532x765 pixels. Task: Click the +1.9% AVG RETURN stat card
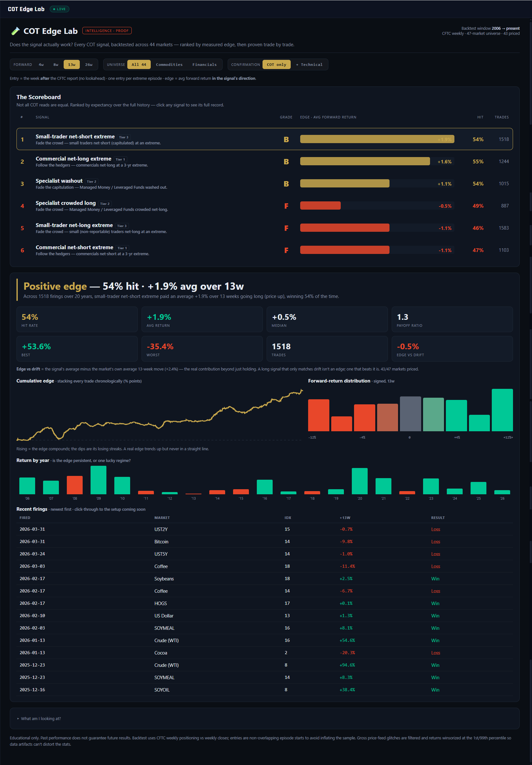click(x=202, y=319)
